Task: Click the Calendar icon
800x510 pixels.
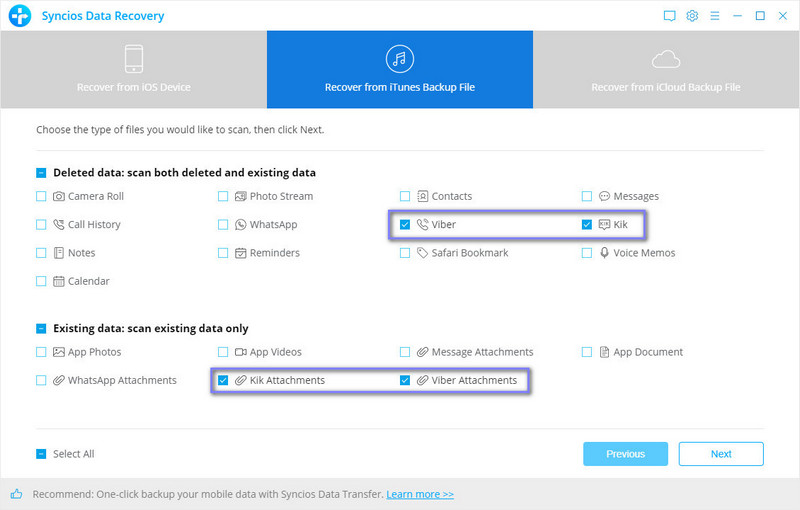Action: 59,282
